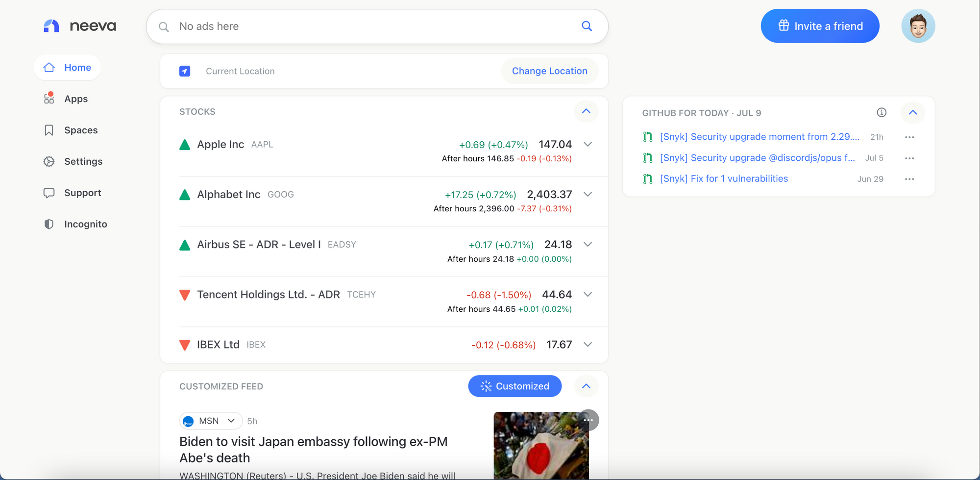The height and width of the screenshot is (480, 980).
Task: Collapse the Stocks section
Action: pyautogui.click(x=586, y=111)
